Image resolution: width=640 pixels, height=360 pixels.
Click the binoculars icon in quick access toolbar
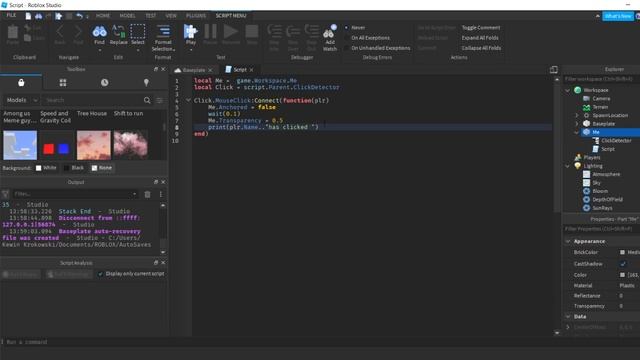(38, 16)
